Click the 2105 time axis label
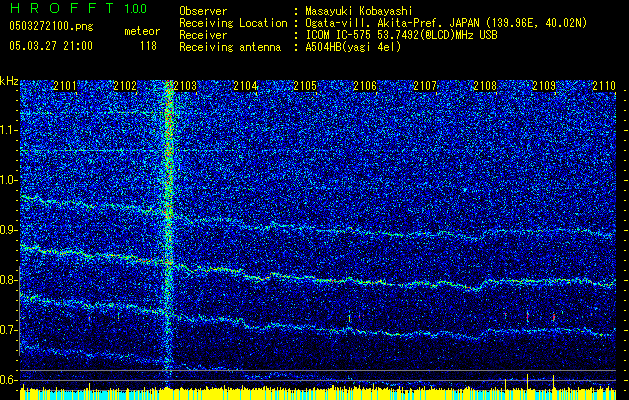This screenshot has height=400, width=629. click(x=305, y=87)
